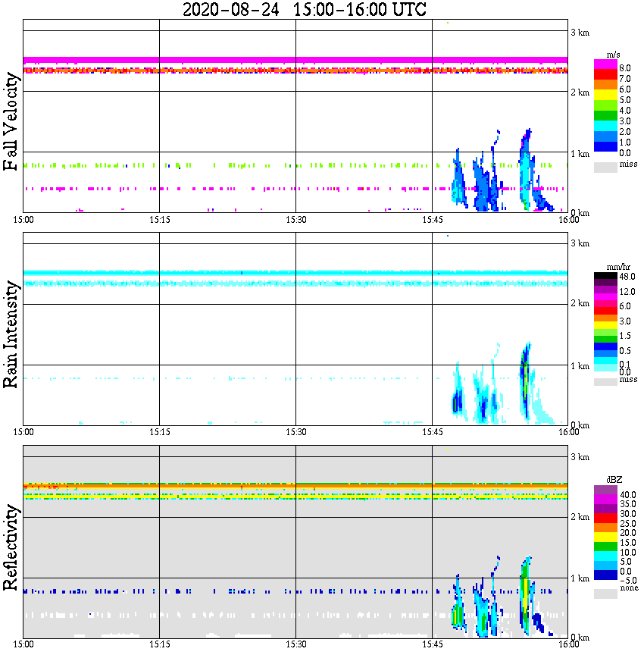This screenshot has width=644, height=658.
Task: Pick the light green 1.5 swatch in mm/hr legend
Action: (605, 332)
